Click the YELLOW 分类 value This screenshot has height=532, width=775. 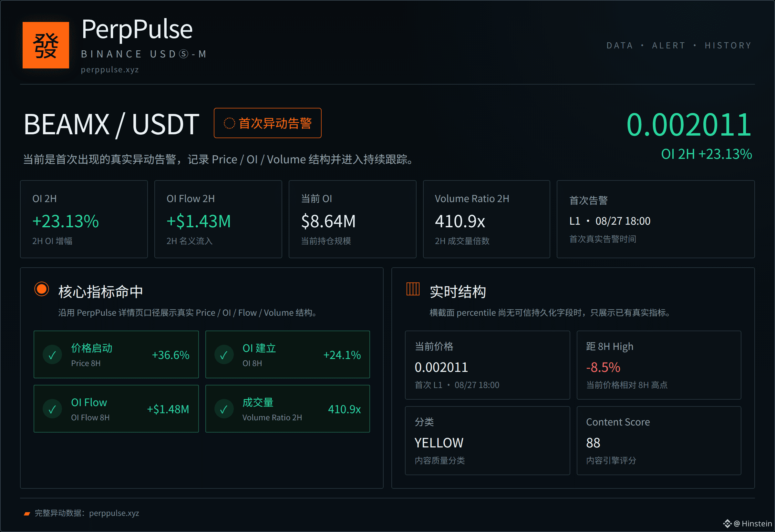pyautogui.click(x=439, y=443)
